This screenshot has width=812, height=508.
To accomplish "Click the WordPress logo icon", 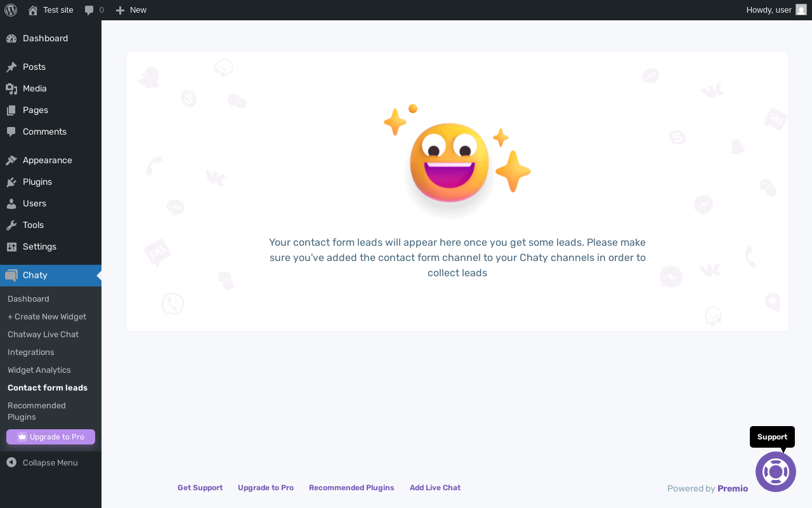I will 10,10.
